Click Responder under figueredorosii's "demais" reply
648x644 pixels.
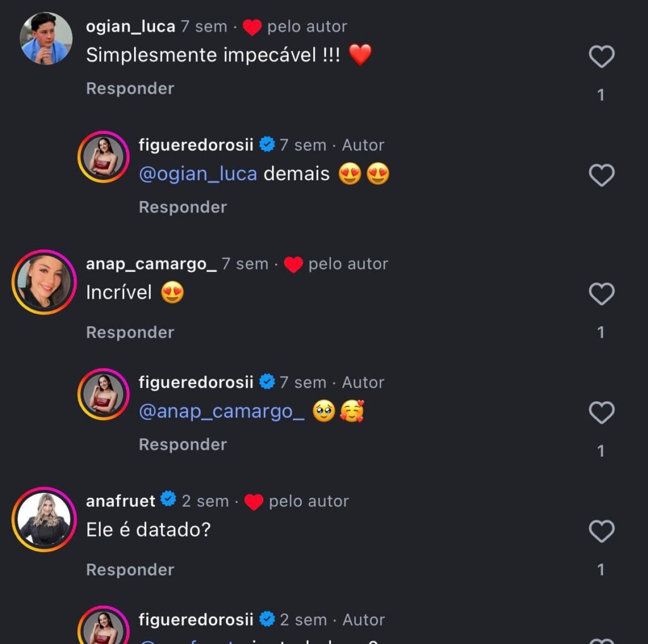[x=182, y=207]
